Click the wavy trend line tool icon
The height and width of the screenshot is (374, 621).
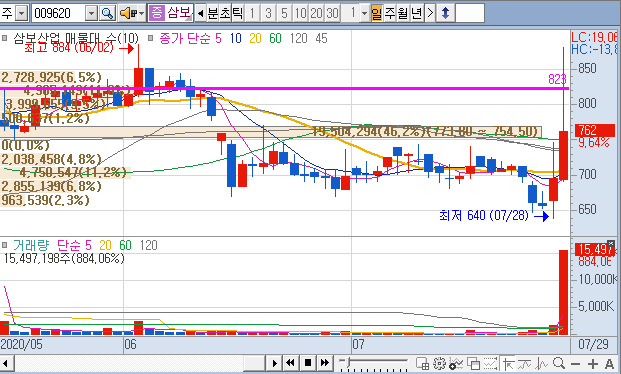click(x=525, y=363)
